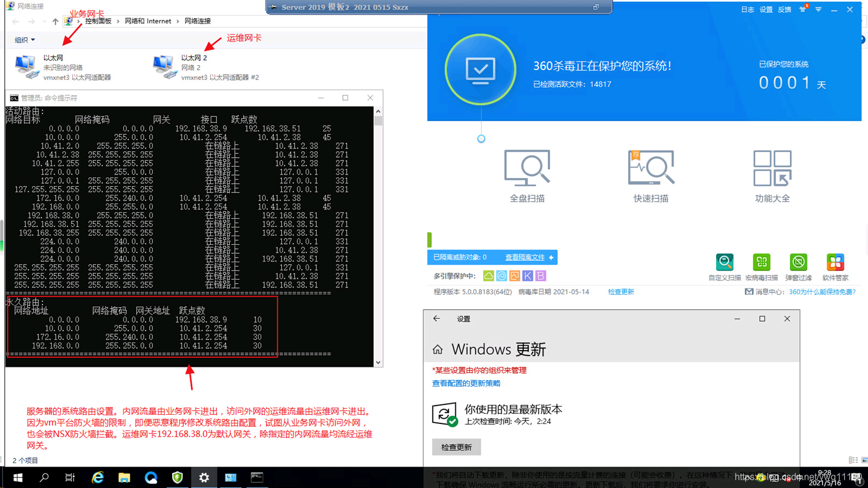Open 软件管家 software manager
Screen dimensions: 868x488
pyautogui.click(x=835, y=268)
